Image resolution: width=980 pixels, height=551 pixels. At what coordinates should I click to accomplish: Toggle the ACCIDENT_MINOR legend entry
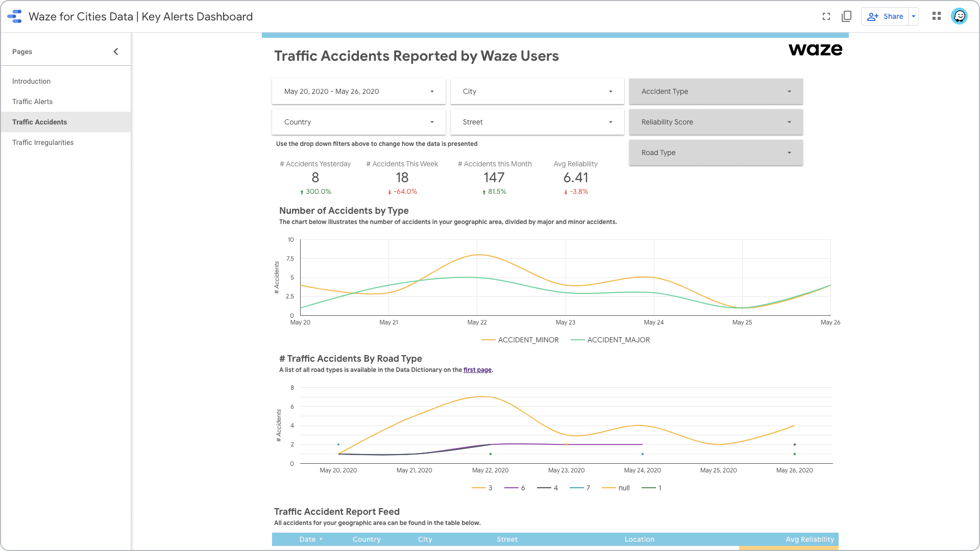[520, 340]
